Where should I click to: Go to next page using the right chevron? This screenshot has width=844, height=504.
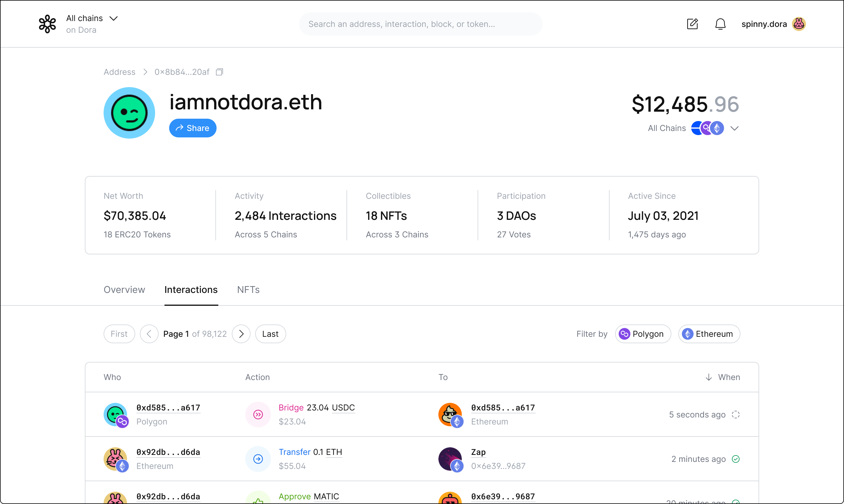241,334
